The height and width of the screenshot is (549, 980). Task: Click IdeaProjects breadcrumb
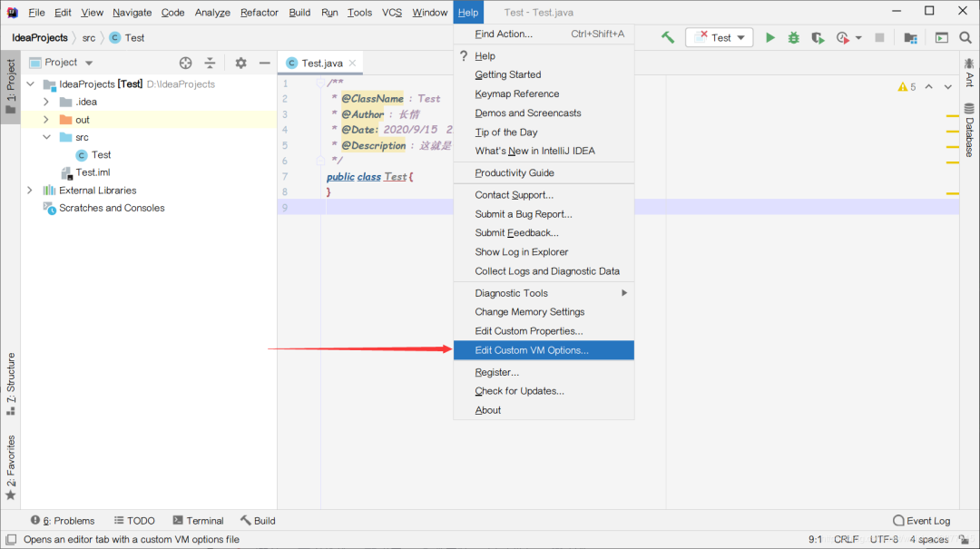(39, 37)
